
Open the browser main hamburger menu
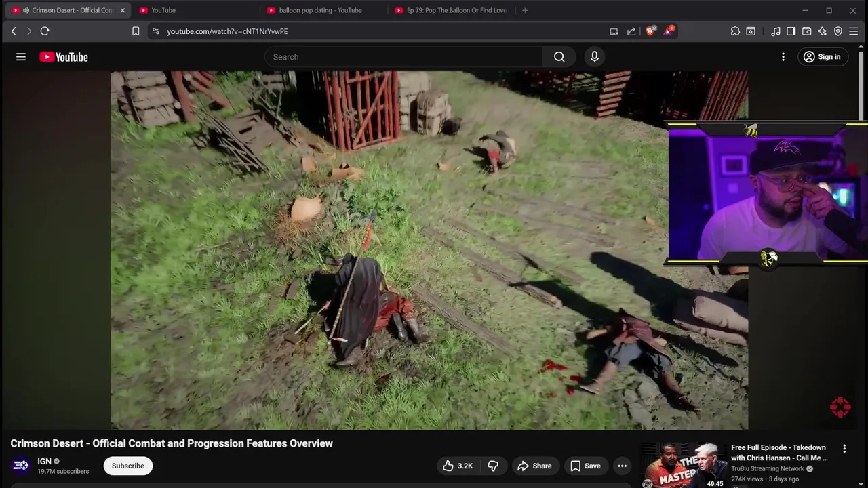coord(854,31)
